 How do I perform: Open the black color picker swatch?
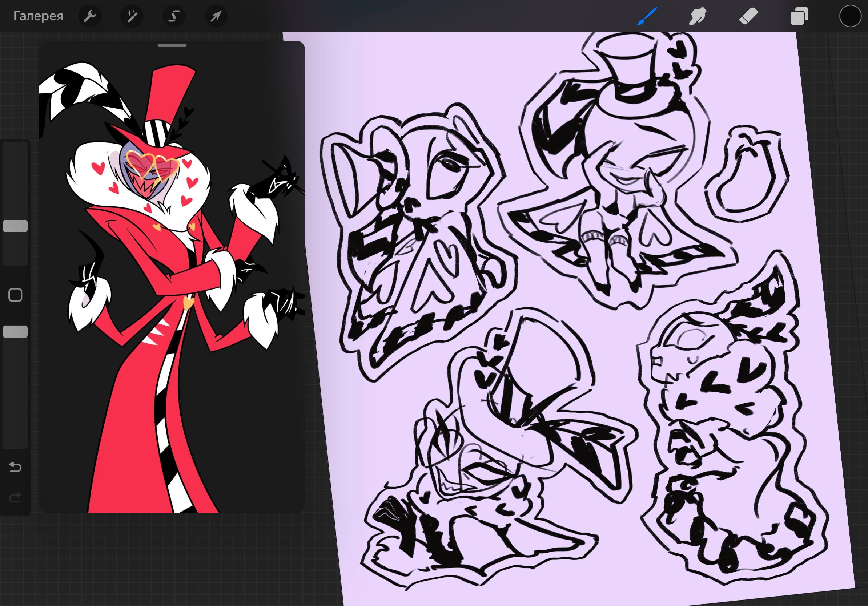point(850,16)
